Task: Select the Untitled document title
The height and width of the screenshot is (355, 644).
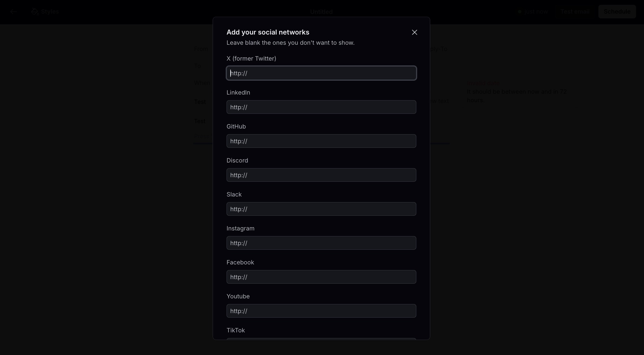Action: [x=321, y=12]
